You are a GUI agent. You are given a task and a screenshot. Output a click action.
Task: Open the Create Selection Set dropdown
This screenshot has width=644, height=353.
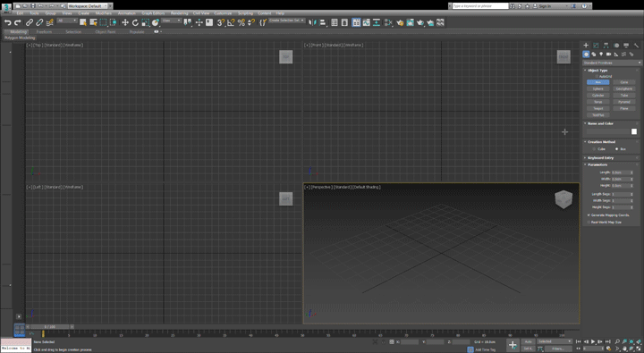click(287, 21)
